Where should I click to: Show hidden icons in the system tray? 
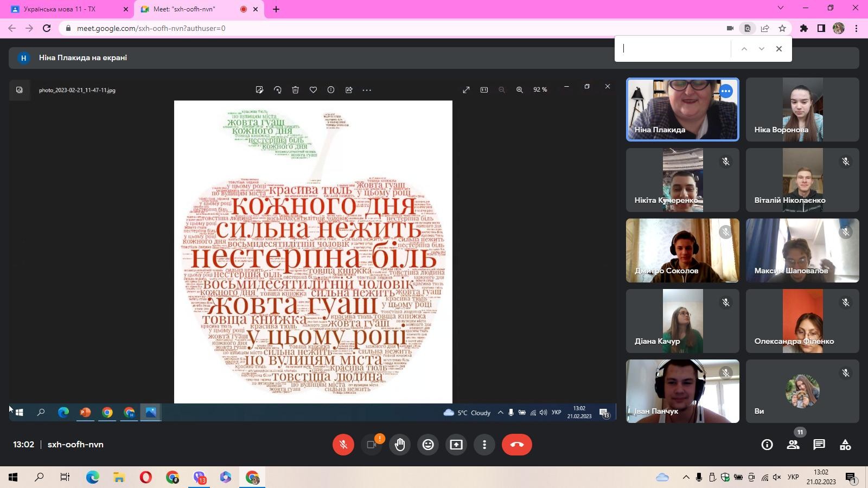point(686,477)
